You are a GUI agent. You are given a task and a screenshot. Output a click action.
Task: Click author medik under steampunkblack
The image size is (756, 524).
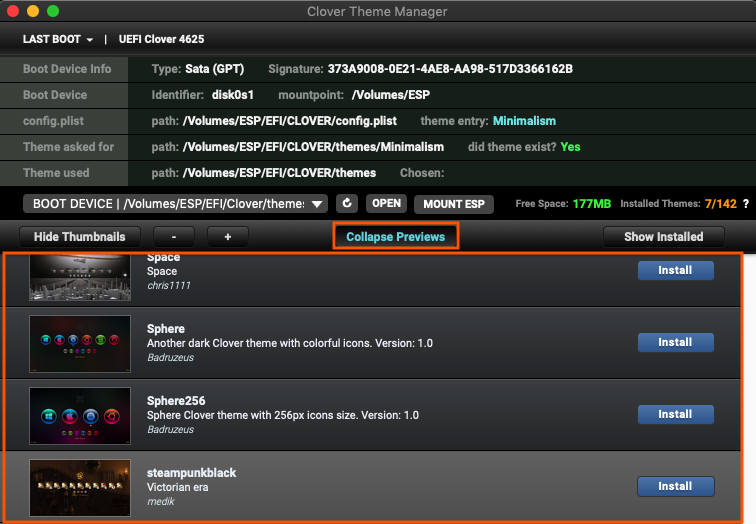[x=161, y=502]
